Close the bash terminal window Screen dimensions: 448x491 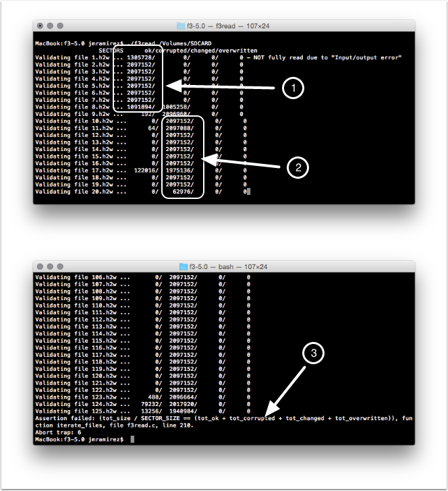click(x=40, y=266)
